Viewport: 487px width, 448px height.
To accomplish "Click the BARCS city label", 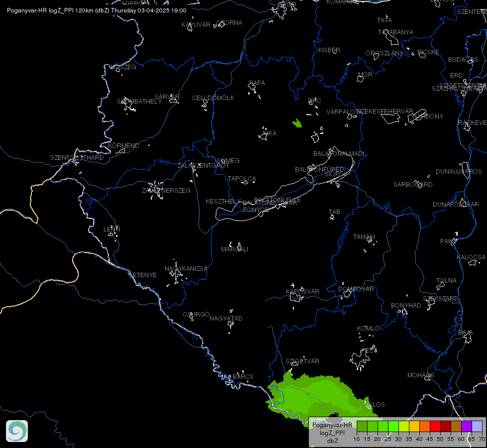I will [x=243, y=376].
